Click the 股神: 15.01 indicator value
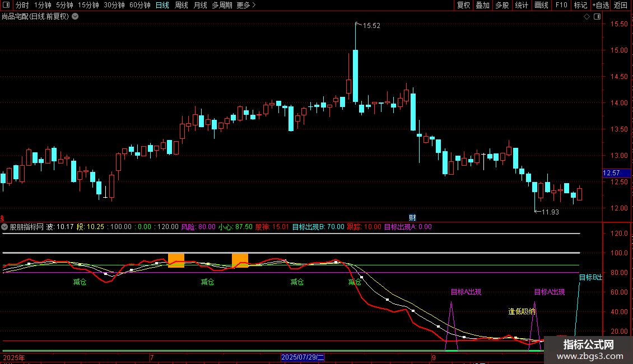The height and width of the screenshot is (364, 633). (x=272, y=227)
